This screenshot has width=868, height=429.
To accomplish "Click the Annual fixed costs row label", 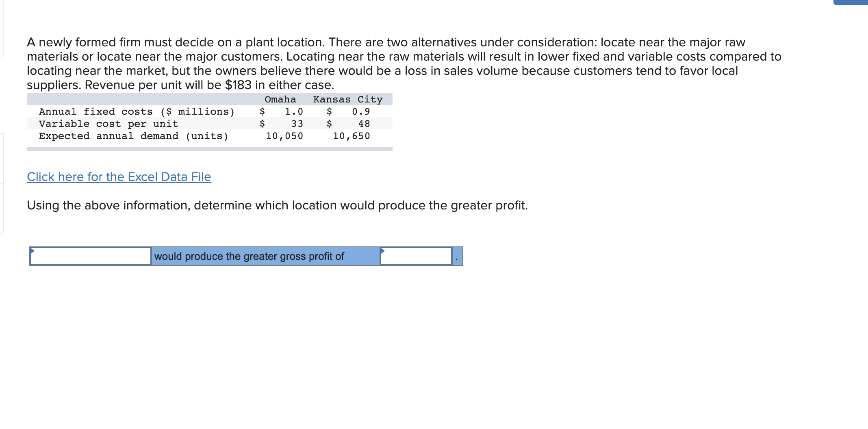I will point(137,111).
